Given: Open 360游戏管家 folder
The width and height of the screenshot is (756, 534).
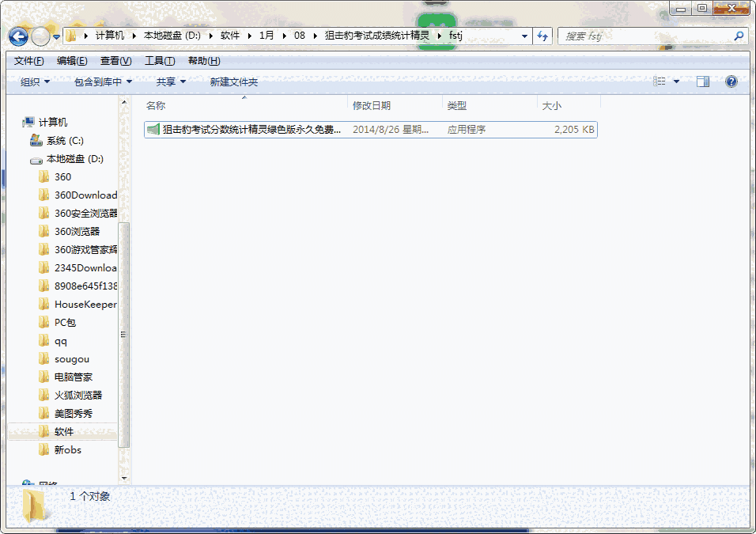Looking at the screenshot, I should tap(86, 250).
